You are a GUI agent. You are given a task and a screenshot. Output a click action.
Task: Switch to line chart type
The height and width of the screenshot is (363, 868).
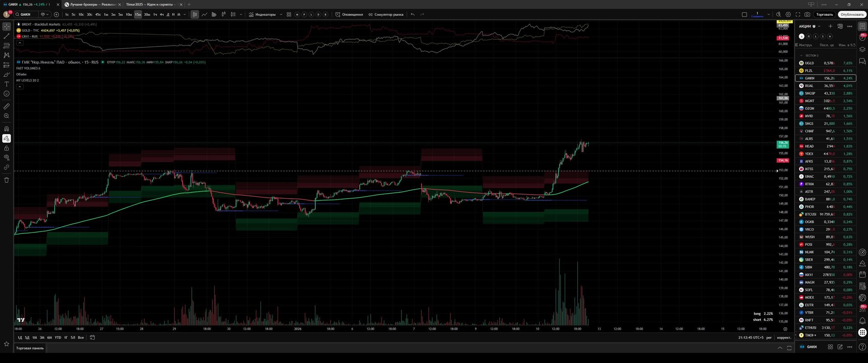coord(204,14)
